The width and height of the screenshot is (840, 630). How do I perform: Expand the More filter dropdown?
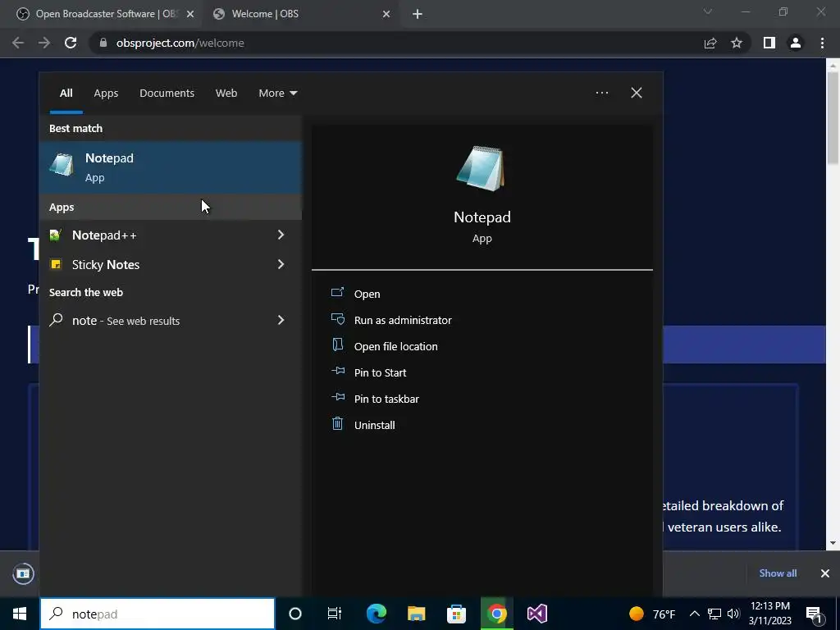point(277,93)
